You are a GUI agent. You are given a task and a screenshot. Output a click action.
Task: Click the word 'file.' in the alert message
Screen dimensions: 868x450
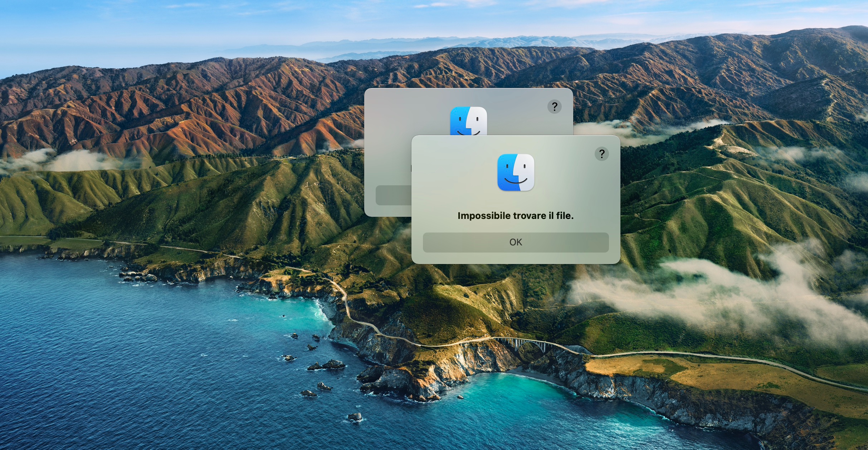(x=565, y=216)
